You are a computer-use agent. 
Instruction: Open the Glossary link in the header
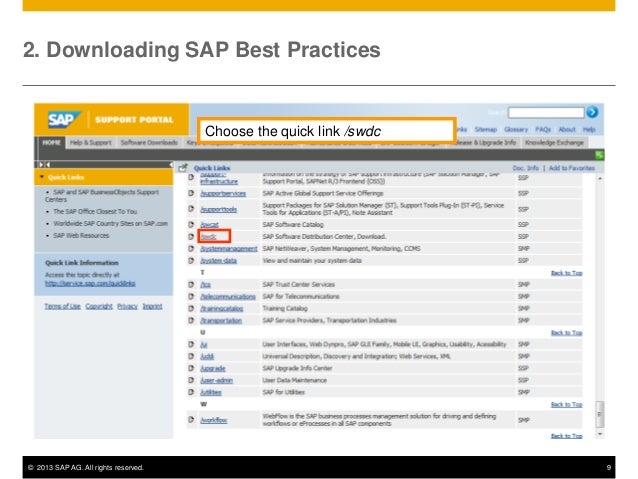[516, 129]
